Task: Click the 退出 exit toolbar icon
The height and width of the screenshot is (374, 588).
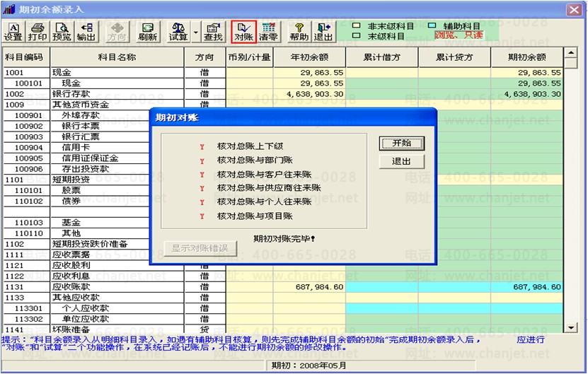Action: pyautogui.click(x=323, y=32)
